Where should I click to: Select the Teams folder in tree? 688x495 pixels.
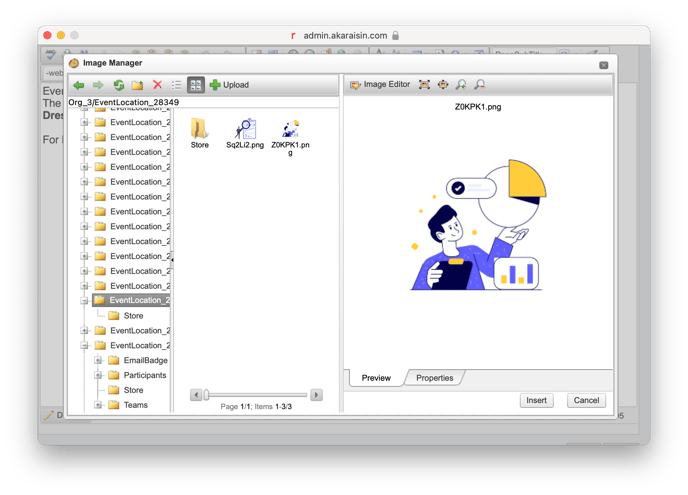click(128, 405)
